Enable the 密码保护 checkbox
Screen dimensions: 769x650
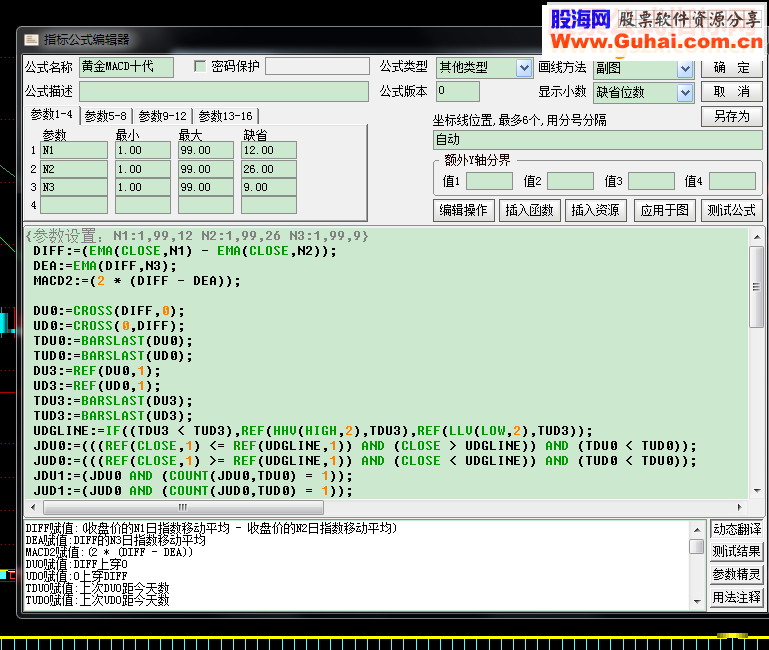pos(200,66)
